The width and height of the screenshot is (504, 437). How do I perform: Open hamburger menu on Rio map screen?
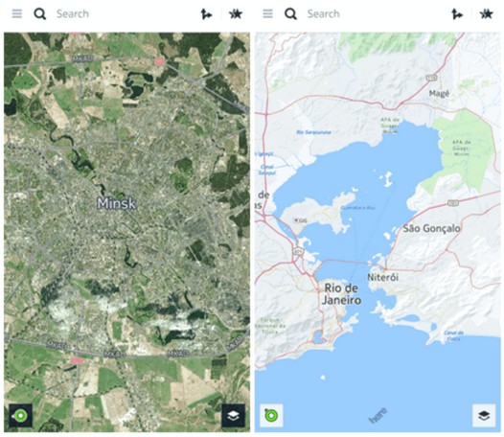pos(267,13)
